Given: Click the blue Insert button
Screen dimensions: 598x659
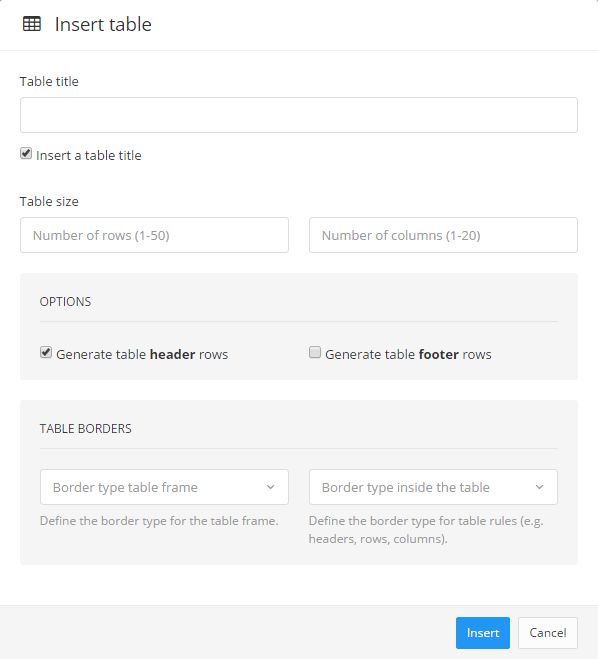Looking at the screenshot, I should click(x=483, y=633).
